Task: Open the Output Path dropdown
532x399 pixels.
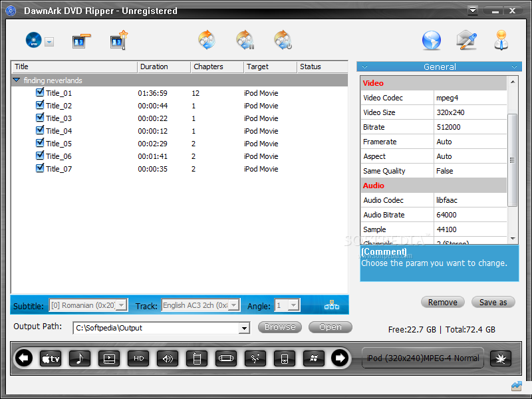Action: pyautogui.click(x=244, y=328)
